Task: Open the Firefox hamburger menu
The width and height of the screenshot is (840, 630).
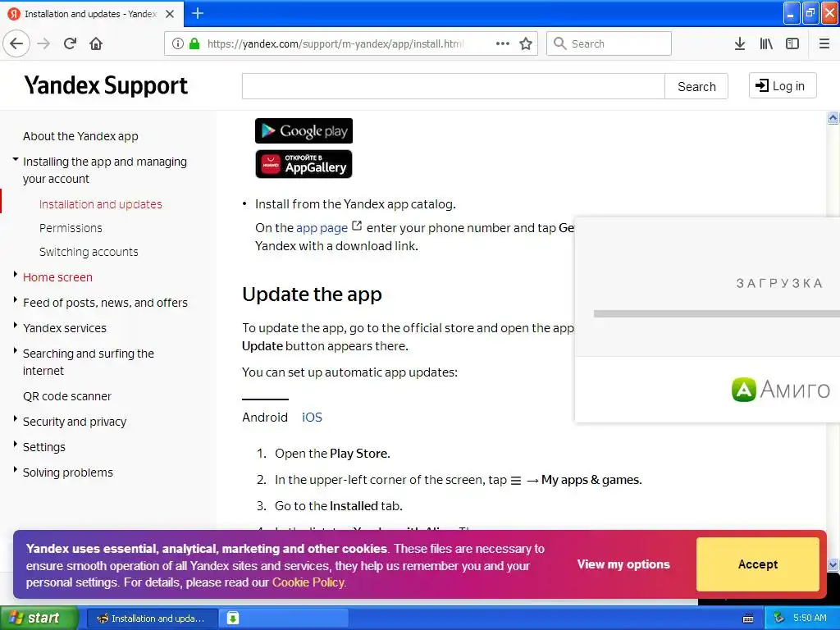Action: click(x=824, y=44)
